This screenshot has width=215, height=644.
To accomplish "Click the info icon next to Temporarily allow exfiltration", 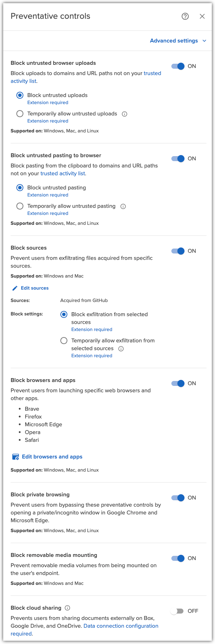I will pyautogui.click(x=121, y=348).
